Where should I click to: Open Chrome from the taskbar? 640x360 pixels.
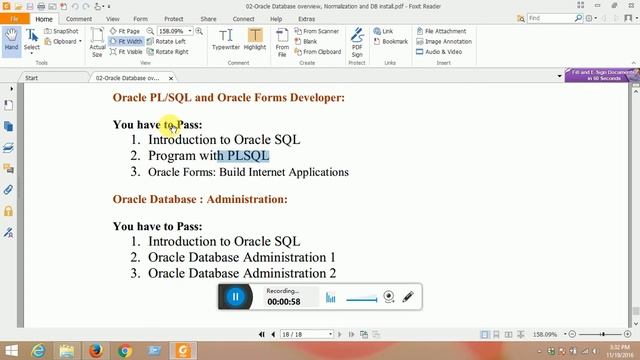point(125,351)
